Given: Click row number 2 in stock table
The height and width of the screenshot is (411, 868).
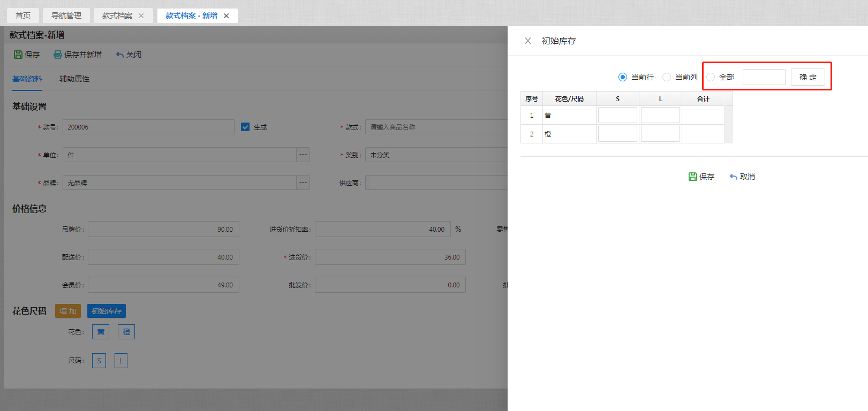Looking at the screenshot, I should click(532, 134).
